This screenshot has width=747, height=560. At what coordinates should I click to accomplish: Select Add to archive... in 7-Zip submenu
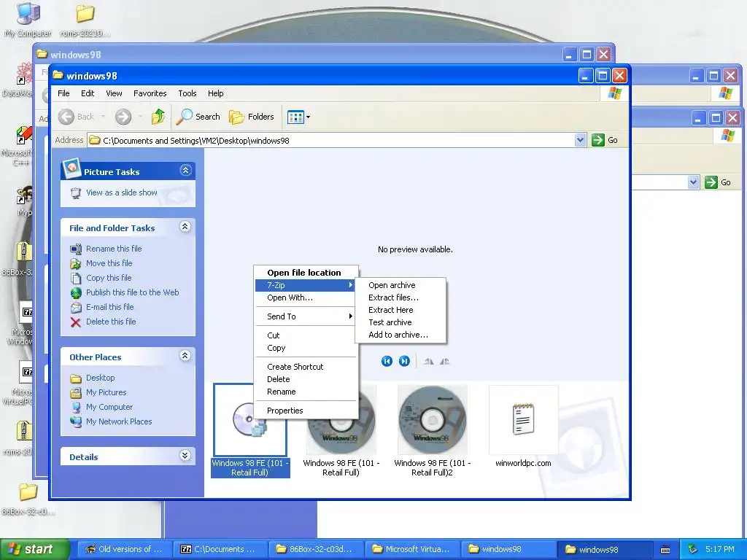click(400, 335)
